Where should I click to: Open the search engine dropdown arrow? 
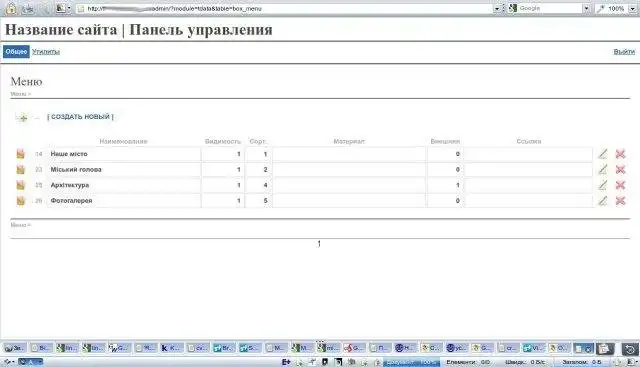(586, 9)
